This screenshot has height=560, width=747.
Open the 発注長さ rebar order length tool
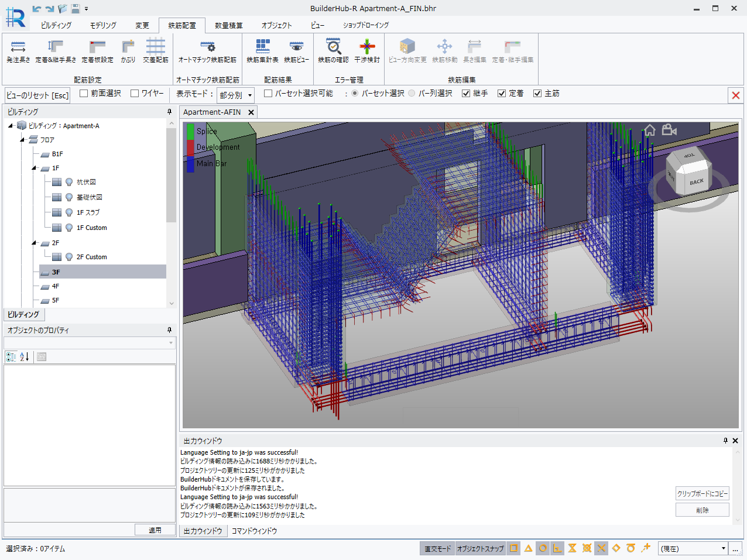point(18,51)
